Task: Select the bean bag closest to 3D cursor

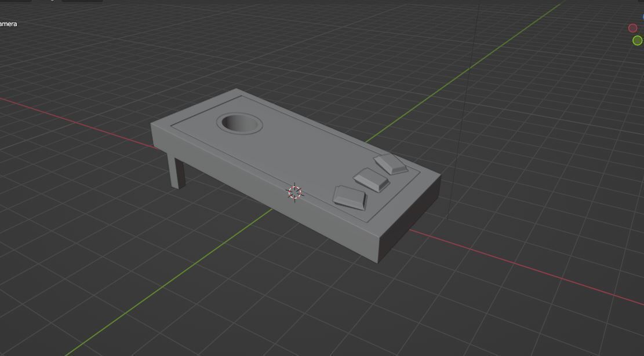Action: 350,198
